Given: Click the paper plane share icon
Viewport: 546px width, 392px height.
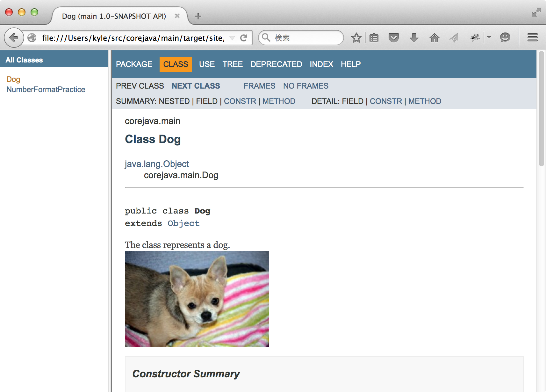Looking at the screenshot, I should click(x=454, y=38).
